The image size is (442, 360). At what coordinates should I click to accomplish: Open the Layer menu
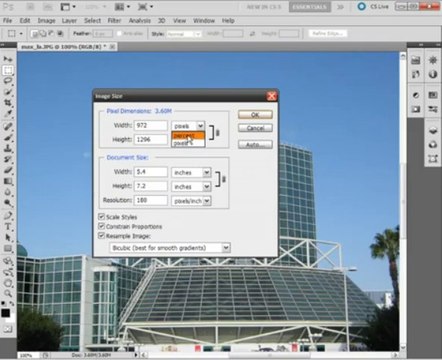click(69, 21)
